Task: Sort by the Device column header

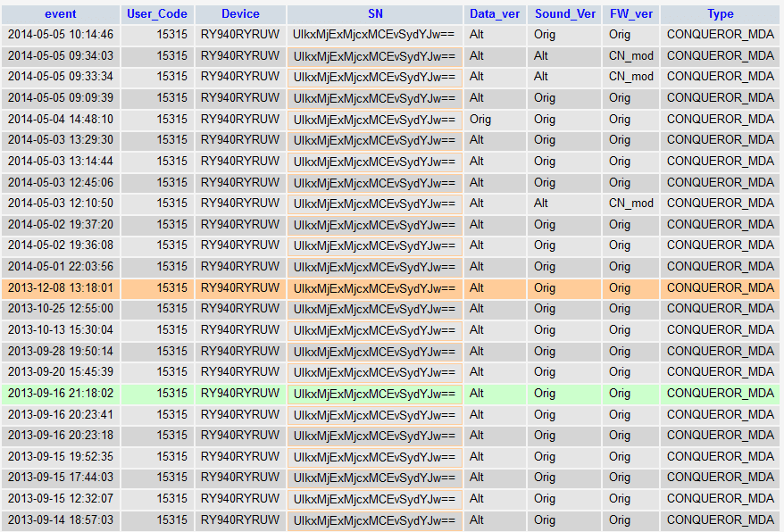Action: pos(240,14)
